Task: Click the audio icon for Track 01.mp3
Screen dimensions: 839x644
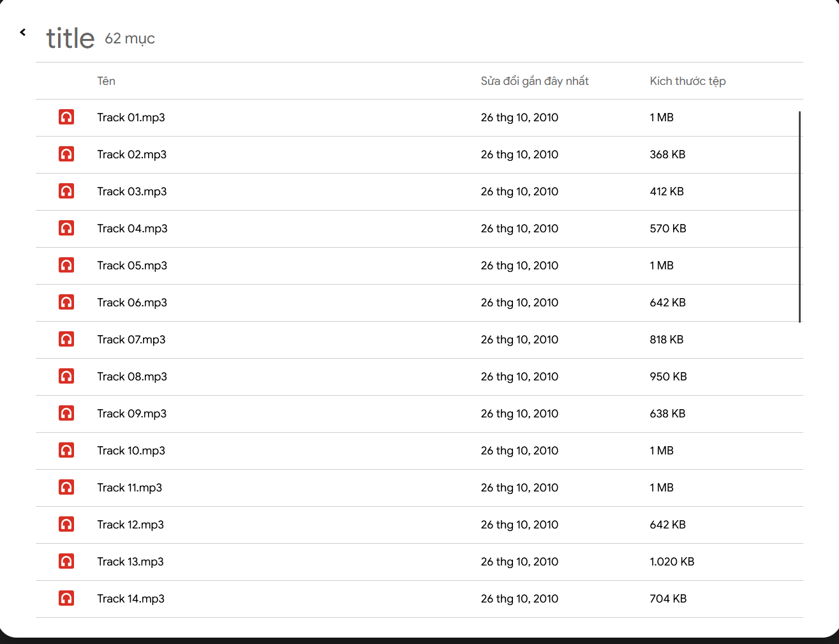Action: point(66,117)
